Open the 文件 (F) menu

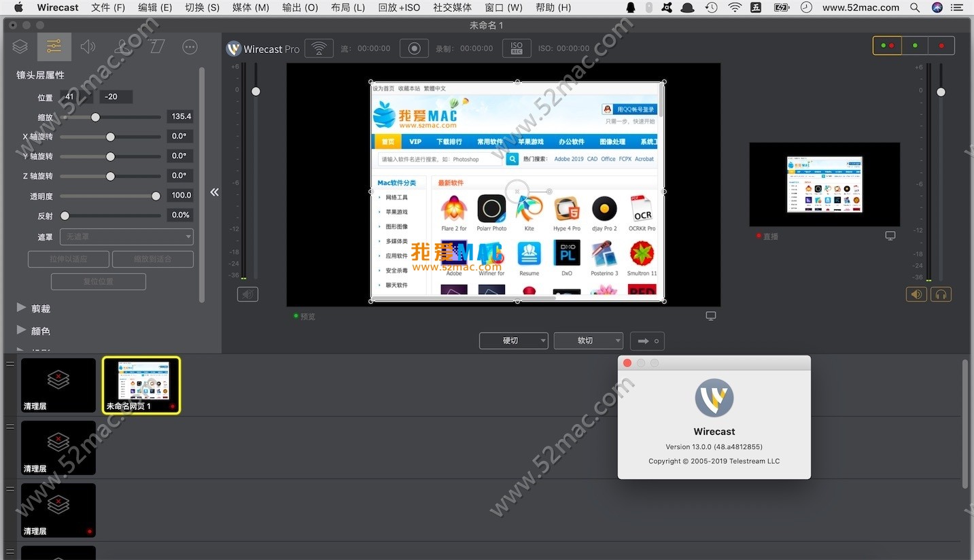[108, 7]
